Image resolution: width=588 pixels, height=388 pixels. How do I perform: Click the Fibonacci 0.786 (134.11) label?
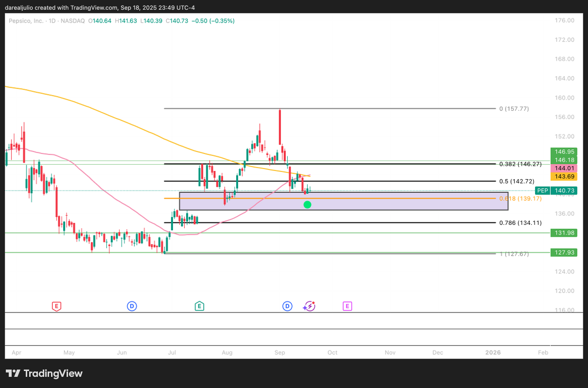pos(520,222)
